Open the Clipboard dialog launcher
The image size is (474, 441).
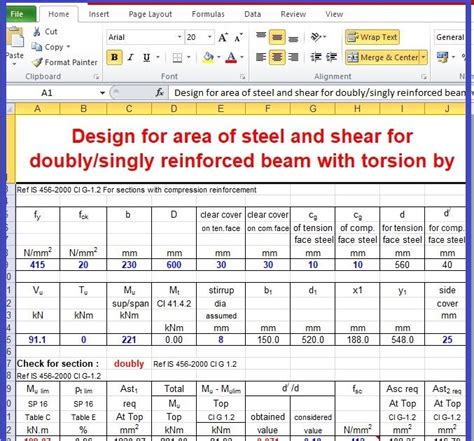(96, 77)
